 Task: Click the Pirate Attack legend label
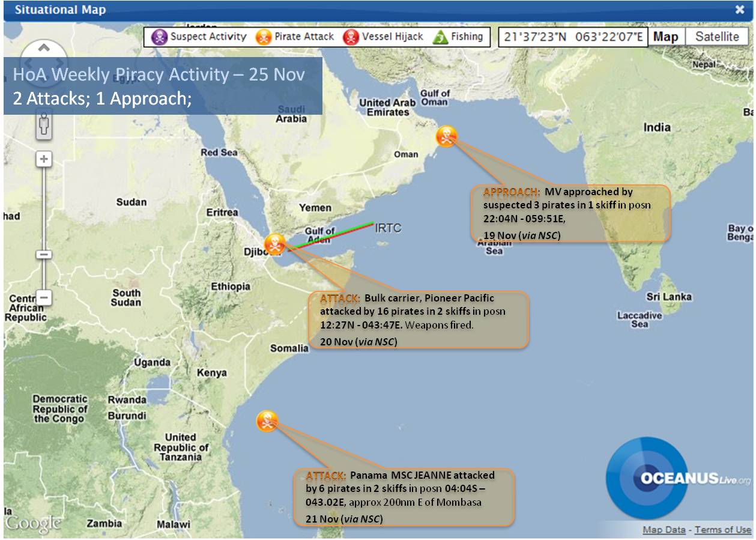(x=304, y=37)
